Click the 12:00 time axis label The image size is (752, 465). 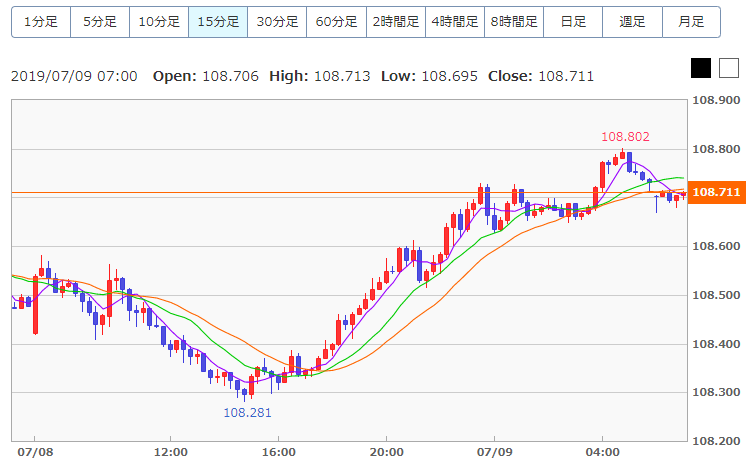click(171, 452)
